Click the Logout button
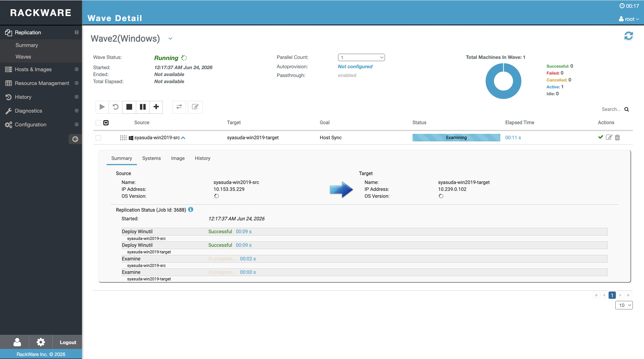Viewport: 644px width, 359px height. point(68,342)
